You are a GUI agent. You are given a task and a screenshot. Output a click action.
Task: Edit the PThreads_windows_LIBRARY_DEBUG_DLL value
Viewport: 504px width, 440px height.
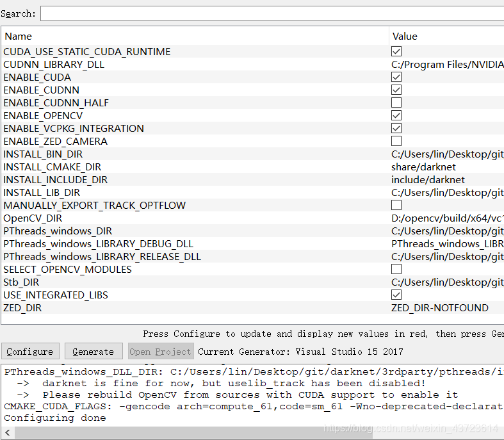click(448, 244)
